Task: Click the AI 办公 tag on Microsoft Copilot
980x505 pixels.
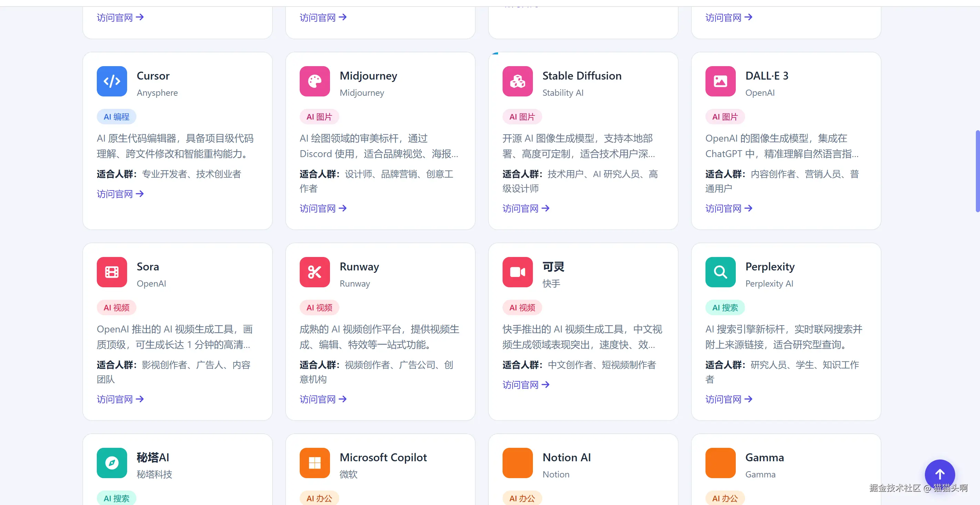Action: [x=319, y=498]
